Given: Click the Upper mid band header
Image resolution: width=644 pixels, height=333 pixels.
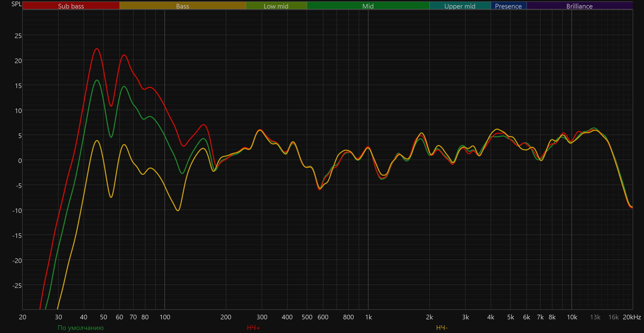Looking at the screenshot, I should coord(460,6).
